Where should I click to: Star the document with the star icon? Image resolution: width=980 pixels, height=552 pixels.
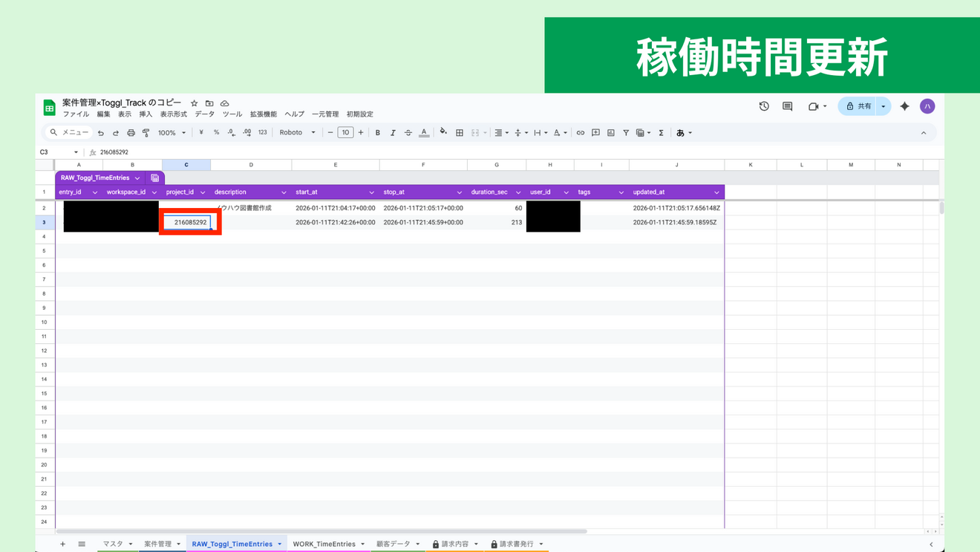coord(195,103)
